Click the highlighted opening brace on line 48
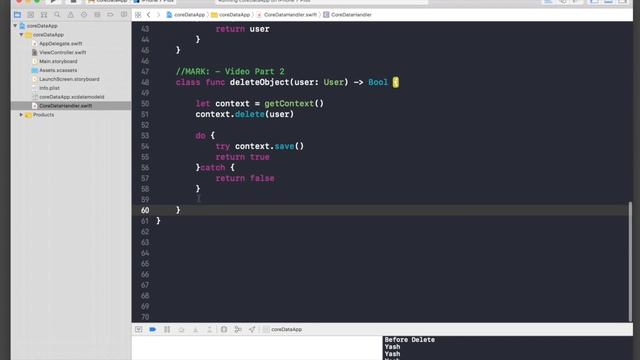The height and width of the screenshot is (360, 640). pyautogui.click(x=396, y=82)
